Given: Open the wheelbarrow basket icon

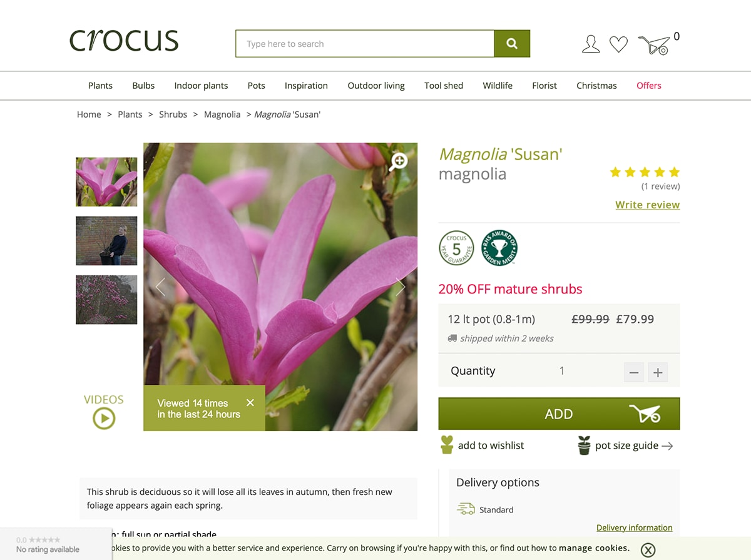Looking at the screenshot, I should click(x=654, y=45).
